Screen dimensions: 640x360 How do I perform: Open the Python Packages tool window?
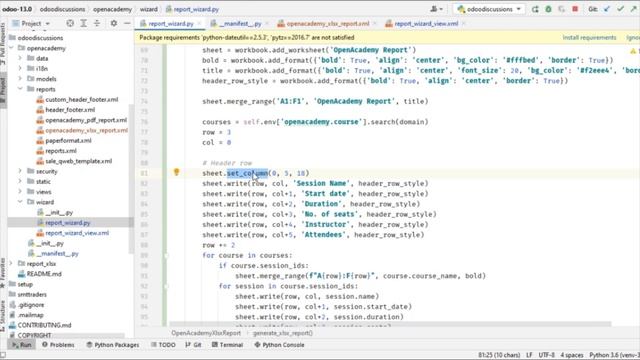tap(113, 345)
